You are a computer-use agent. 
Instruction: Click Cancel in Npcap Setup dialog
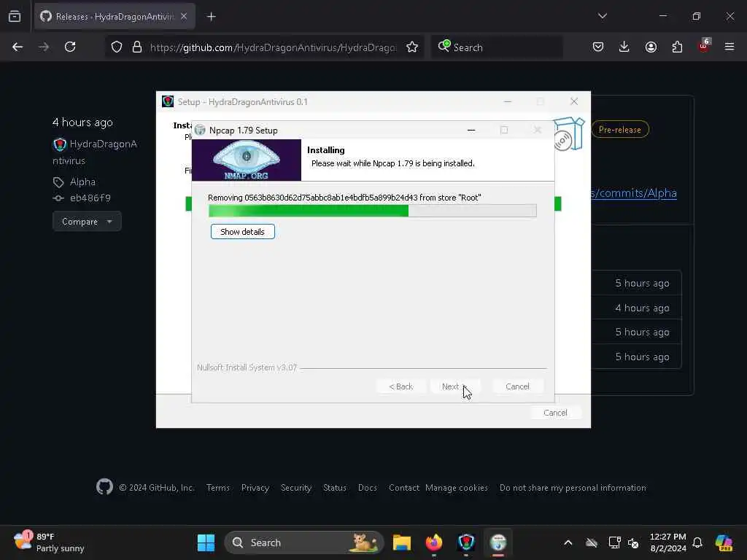coord(517,386)
